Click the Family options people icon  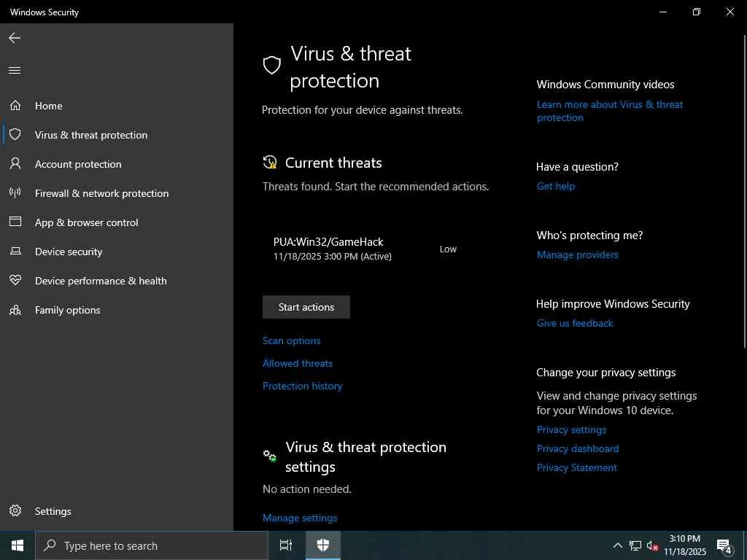15,310
